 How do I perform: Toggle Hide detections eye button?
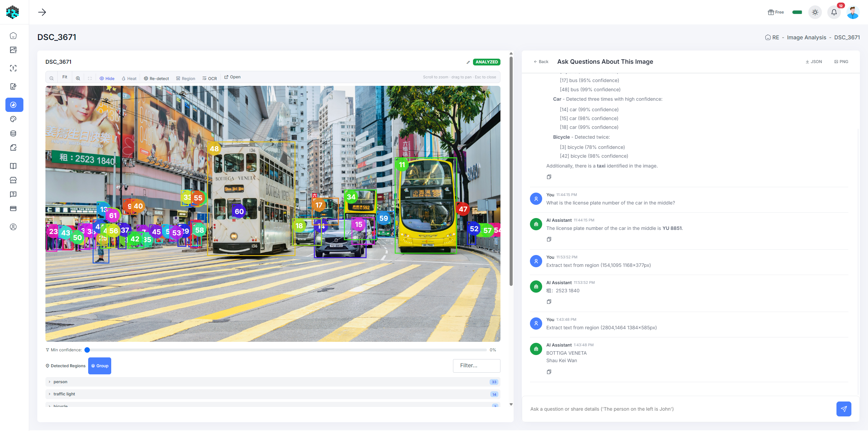click(107, 78)
